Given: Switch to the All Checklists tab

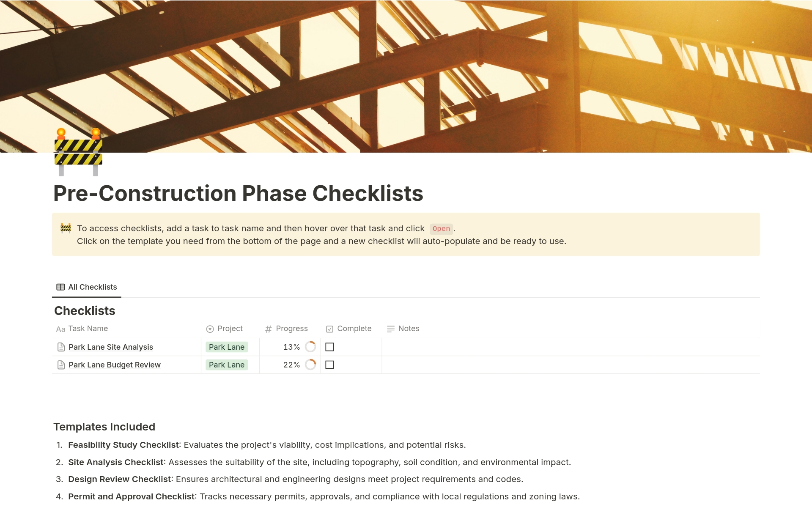Looking at the screenshot, I should (x=92, y=287).
